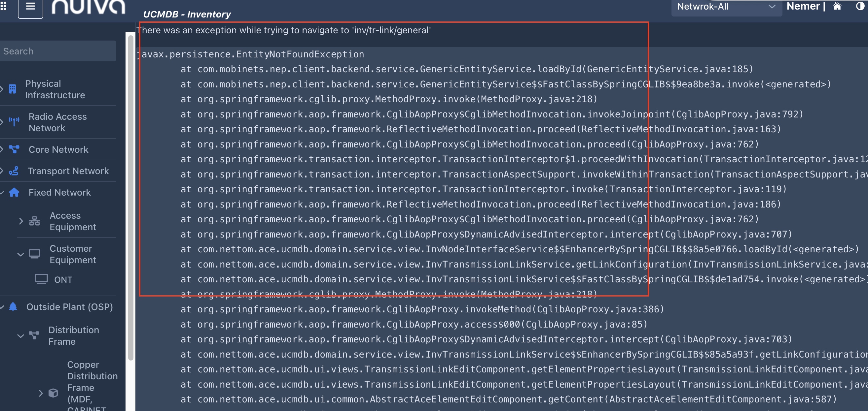868x411 pixels.
Task: Select the ONT menu item
Action: coord(63,279)
